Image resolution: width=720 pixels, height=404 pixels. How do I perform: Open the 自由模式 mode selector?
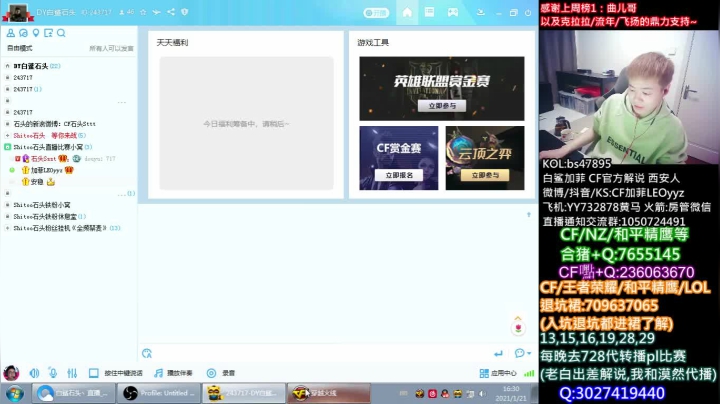pyautogui.click(x=20, y=48)
